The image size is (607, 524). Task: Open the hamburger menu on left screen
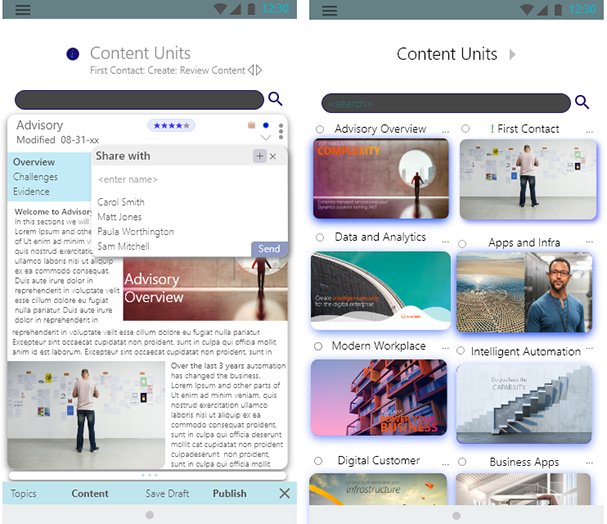pos(22,9)
